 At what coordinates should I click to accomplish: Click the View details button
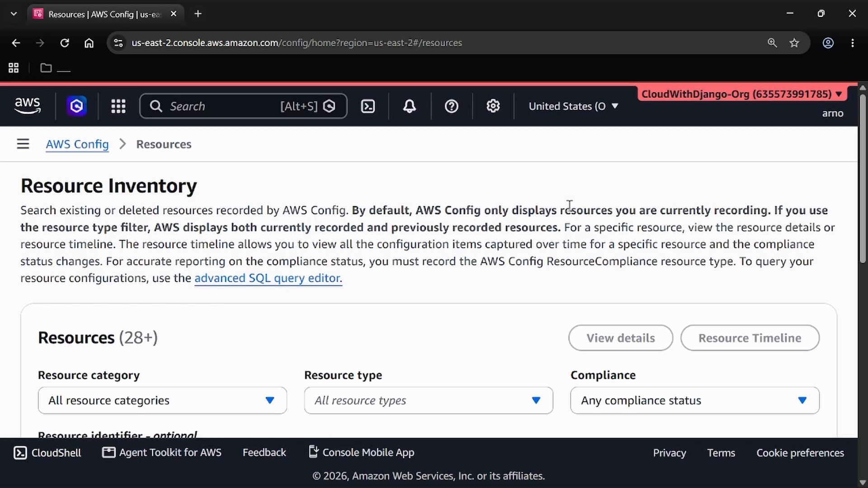tap(621, 338)
